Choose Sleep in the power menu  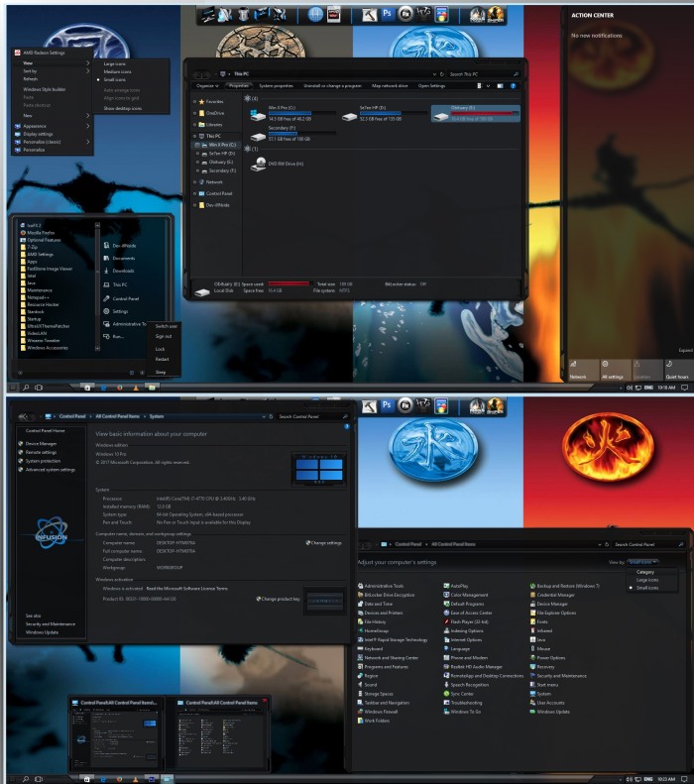(x=160, y=372)
